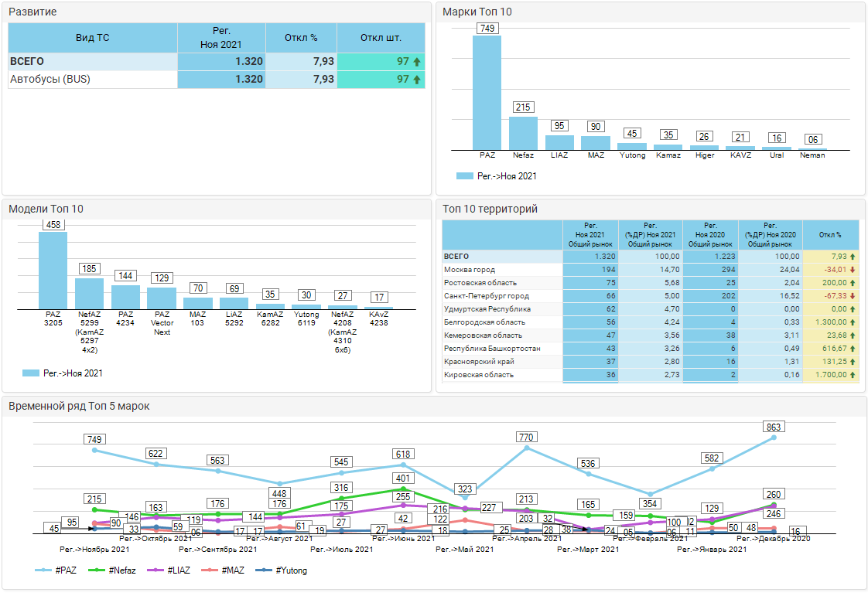The width and height of the screenshot is (868, 613).
Task: Click green arrow in Кировская область row
Action: click(x=852, y=375)
